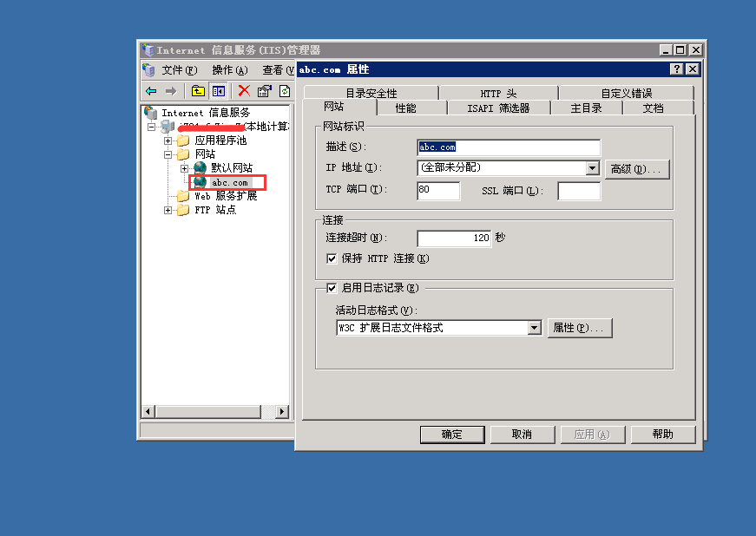The height and width of the screenshot is (536, 756).
Task: Open the IP 地址 dropdown list
Action: 593,168
